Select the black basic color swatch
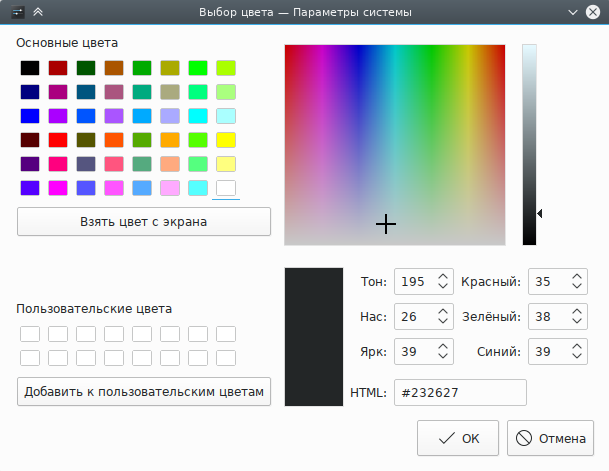 coord(30,68)
